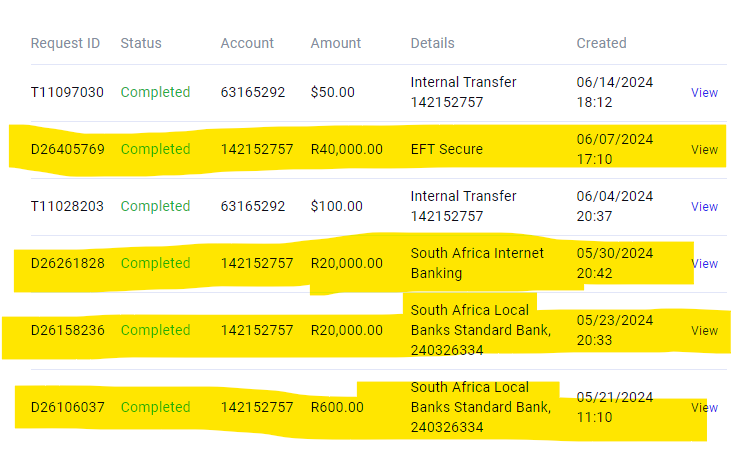Screen dimensions: 746x454
Task: Click request ID D26106037
Action: (x=67, y=407)
